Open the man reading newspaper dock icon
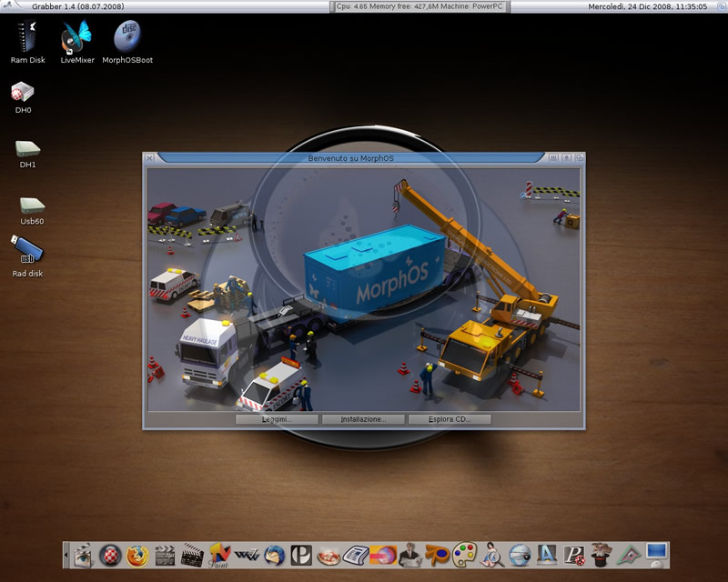The height and width of the screenshot is (582, 728). (x=410, y=555)
